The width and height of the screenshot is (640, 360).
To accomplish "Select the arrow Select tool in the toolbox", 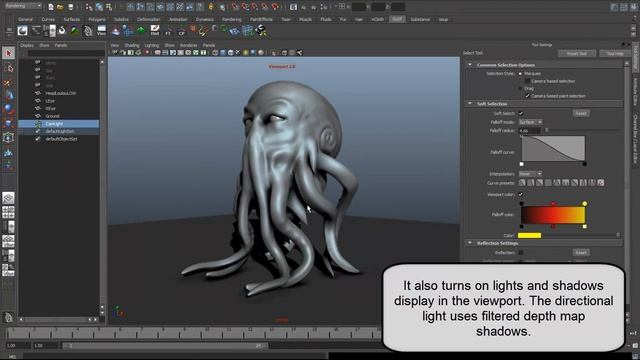I will tap(9, 53).
